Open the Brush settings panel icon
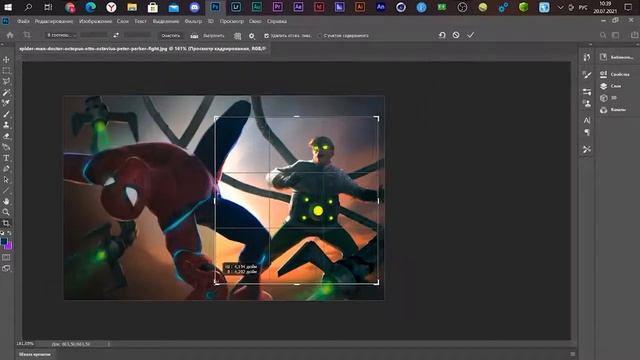 pos(587,74)
